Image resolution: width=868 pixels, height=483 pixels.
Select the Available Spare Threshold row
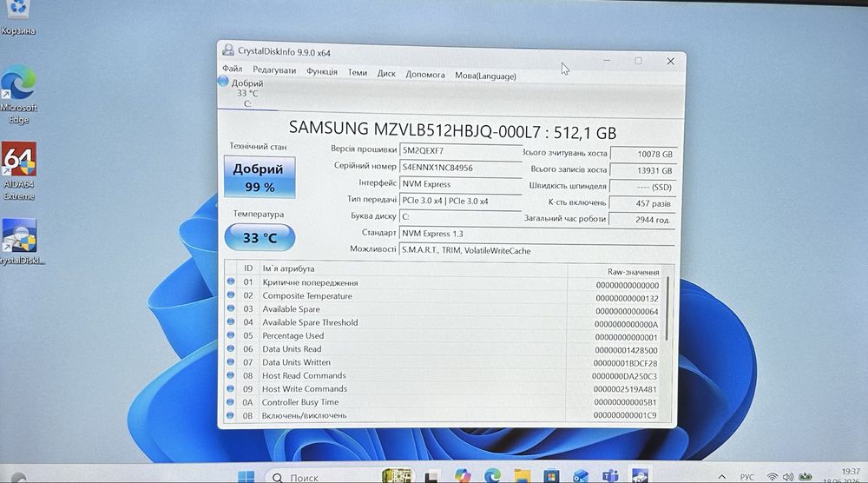(444, 323)
